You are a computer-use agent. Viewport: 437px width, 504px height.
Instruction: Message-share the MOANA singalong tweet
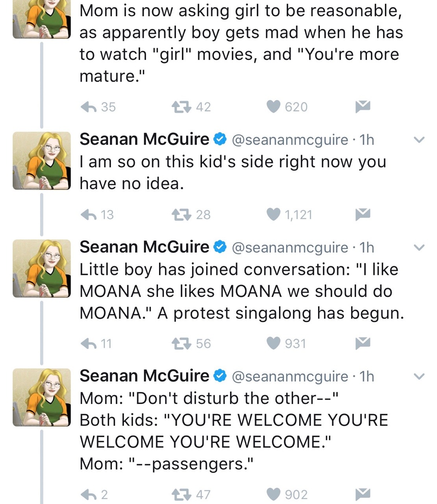coord(363,344)
